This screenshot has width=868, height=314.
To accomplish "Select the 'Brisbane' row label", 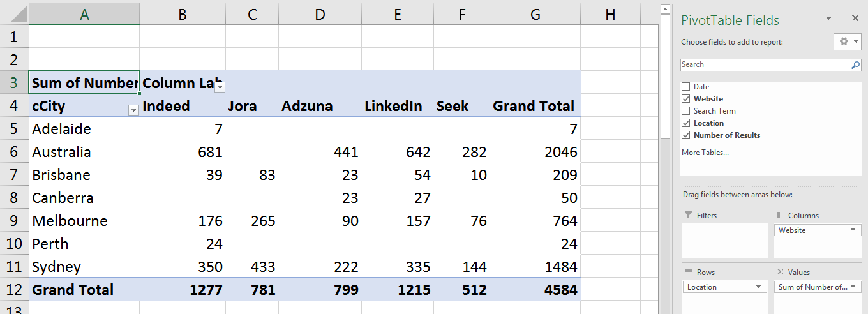I will [84, 174].
